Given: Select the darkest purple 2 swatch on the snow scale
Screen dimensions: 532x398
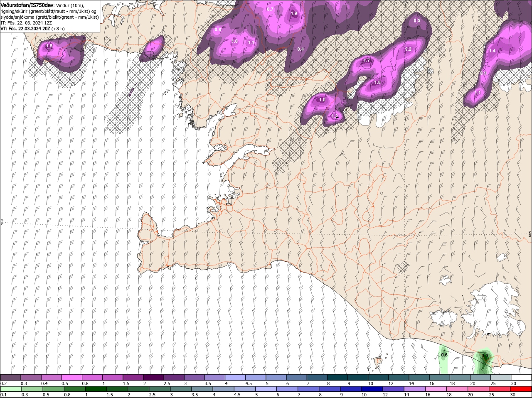Looking at the screenshot, I should 153,377.
